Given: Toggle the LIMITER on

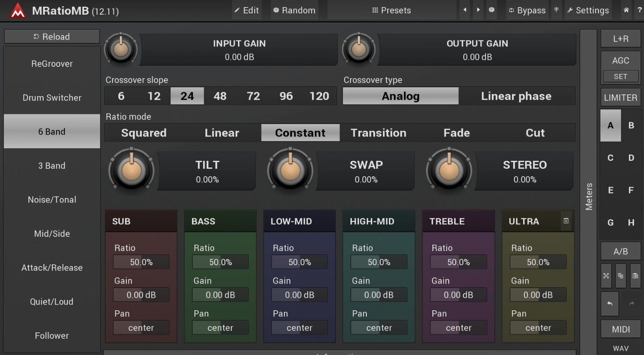Looking at the screenshot, I should tap(621, 97).
